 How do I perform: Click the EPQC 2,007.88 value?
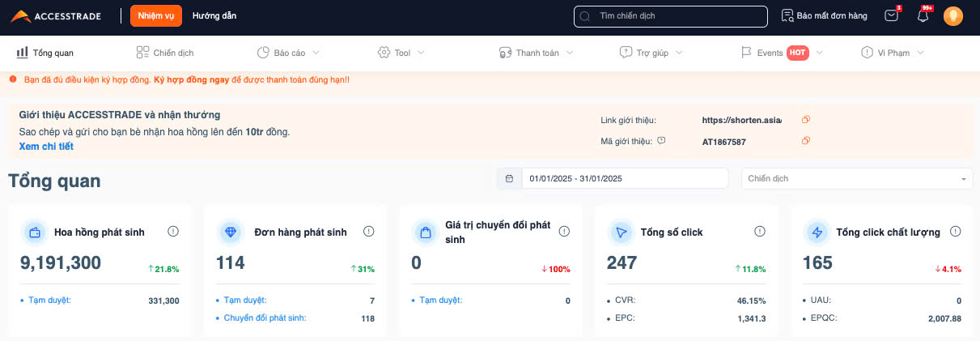pos(944,318)
